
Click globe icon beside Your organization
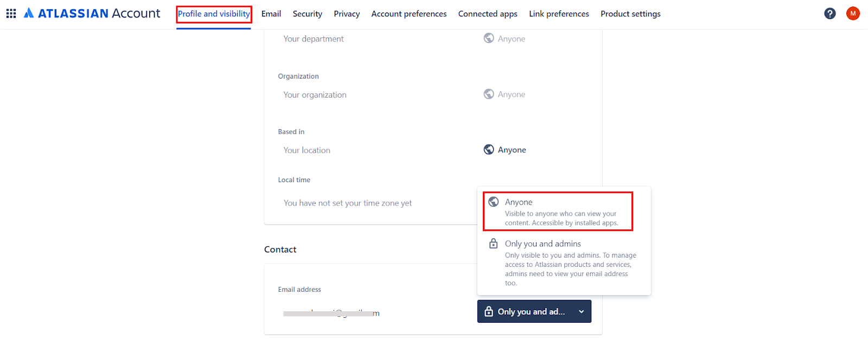coord(489,94)
